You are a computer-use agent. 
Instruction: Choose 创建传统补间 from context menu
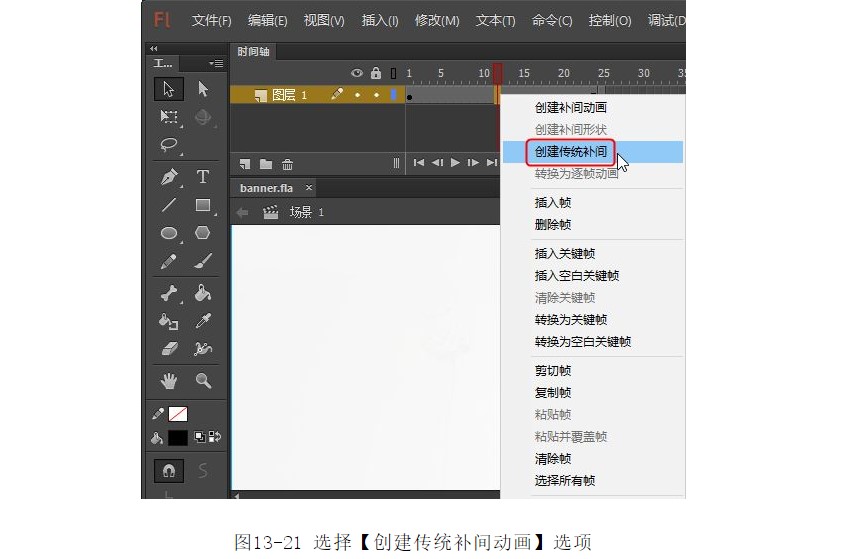570,152
